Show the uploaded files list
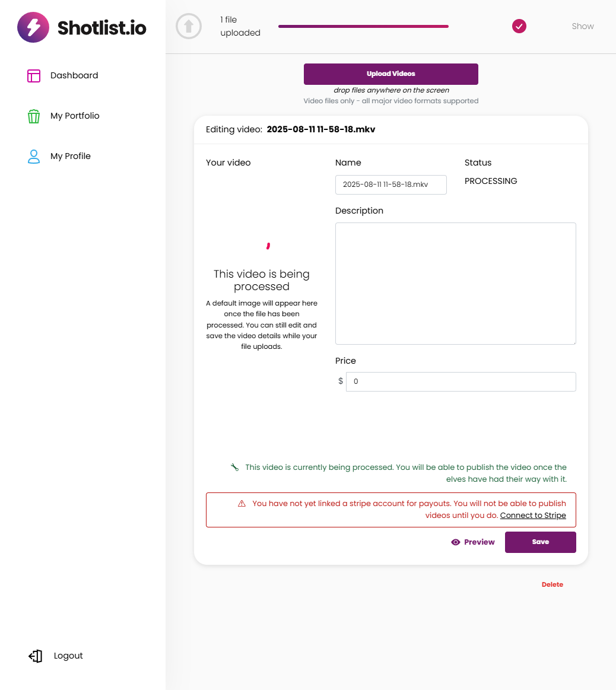Screen dimensions: 616x690 tap(583, 26)
